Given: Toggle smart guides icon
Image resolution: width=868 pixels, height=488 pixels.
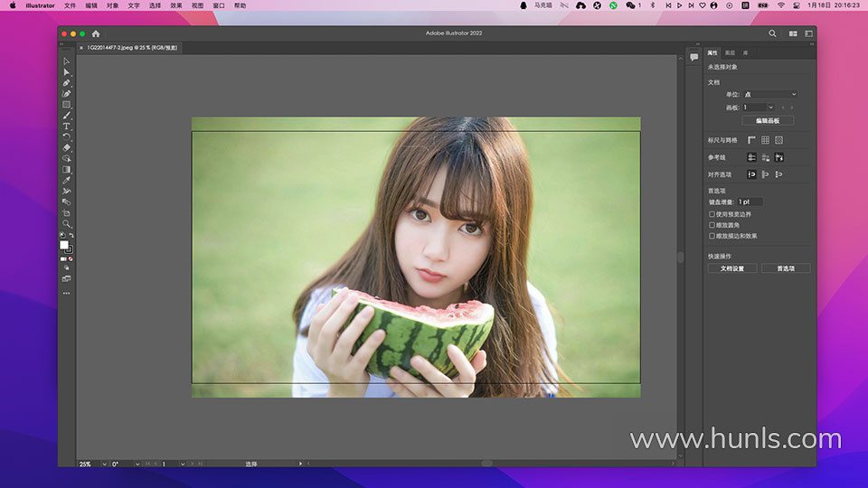Looking at the screenshot, I should click(x=778, y=157).
